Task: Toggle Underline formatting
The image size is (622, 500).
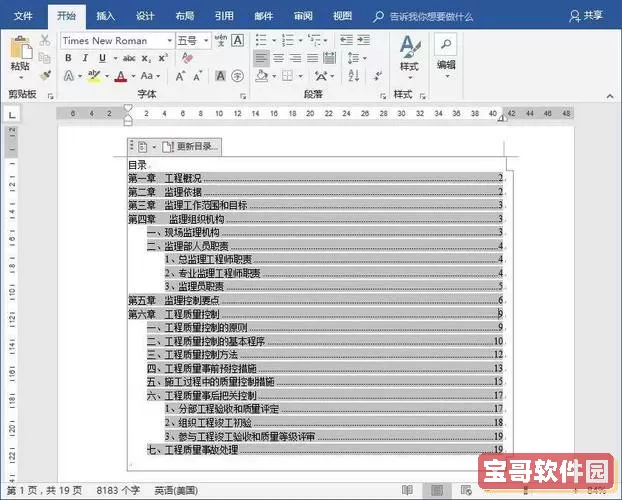Action: [x=102, y=58]
